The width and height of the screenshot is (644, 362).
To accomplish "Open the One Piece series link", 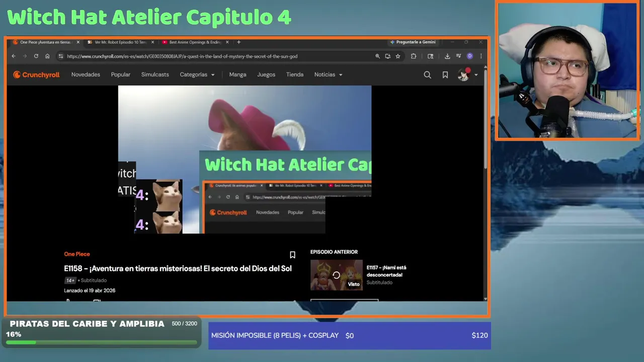I will click(77, 254).
